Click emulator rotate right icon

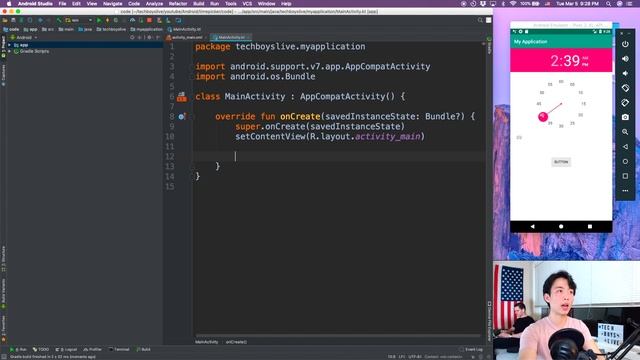[625, 103]
